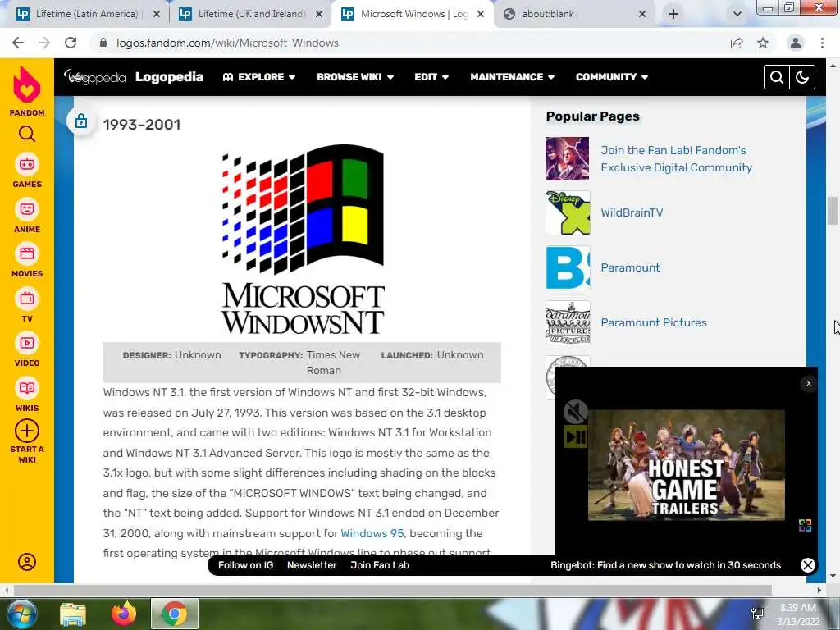Click the Chrome taskbar button
Screen dimensions: 840x630
[175, 614]
